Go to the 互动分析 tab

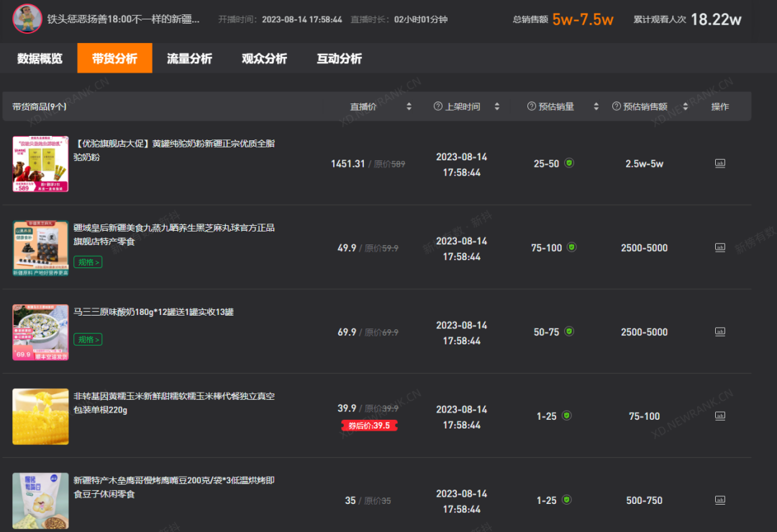point(339,58)
